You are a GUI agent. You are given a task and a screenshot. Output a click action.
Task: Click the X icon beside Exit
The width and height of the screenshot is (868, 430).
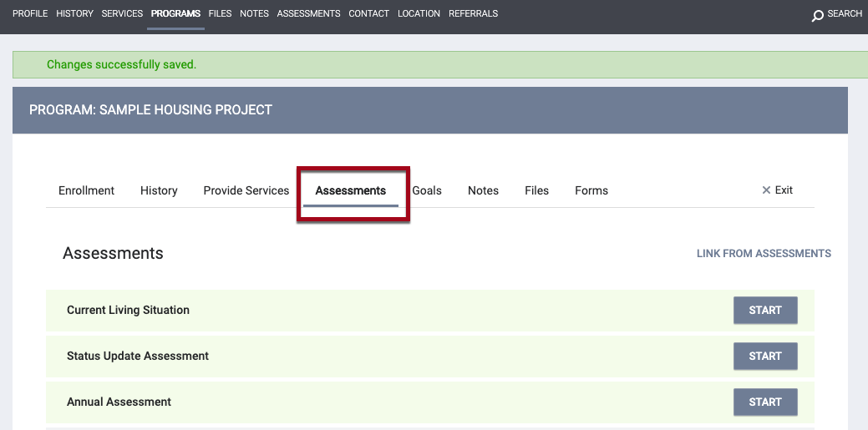(766, 190)
